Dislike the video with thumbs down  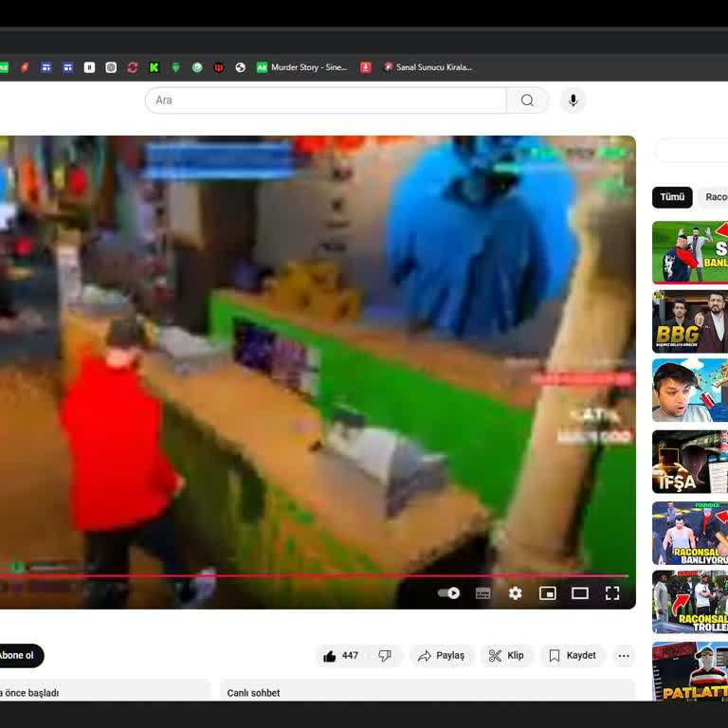385,656
